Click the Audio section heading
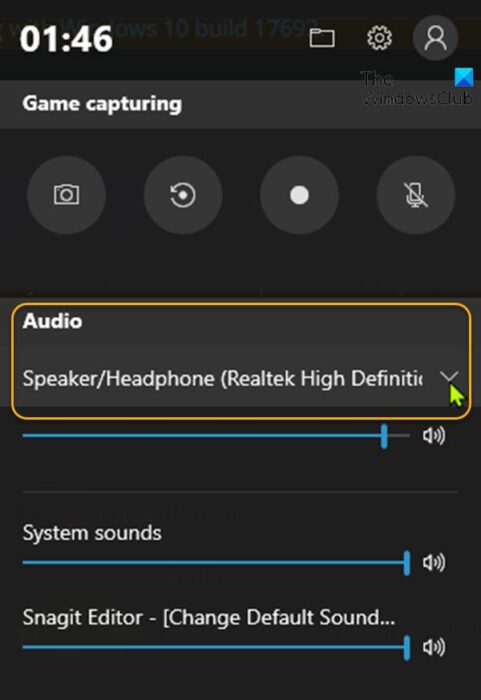The height and width of the screenshot is (700, 481). 53,321
